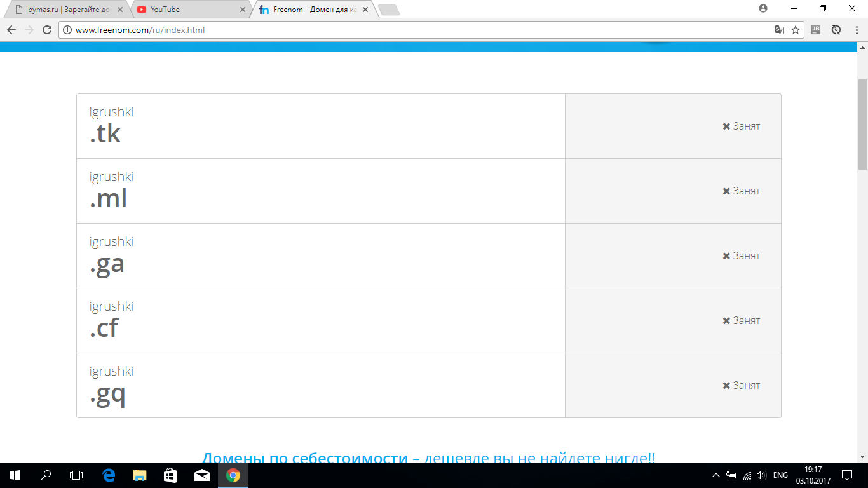
Task: Open the JetBrains extension icon
Action: (x=817, y=30)
